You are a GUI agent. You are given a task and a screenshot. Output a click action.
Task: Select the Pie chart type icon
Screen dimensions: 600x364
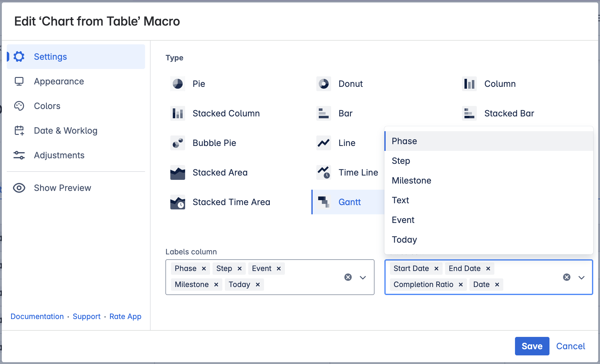pyautogui.click(x=177, y=84)
